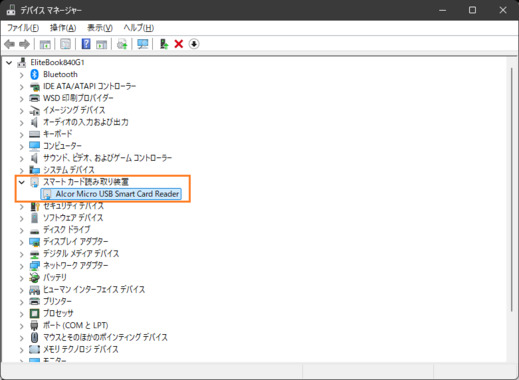
Task: Open the ファイル(F) menu
Action: [x=23, y=28]
